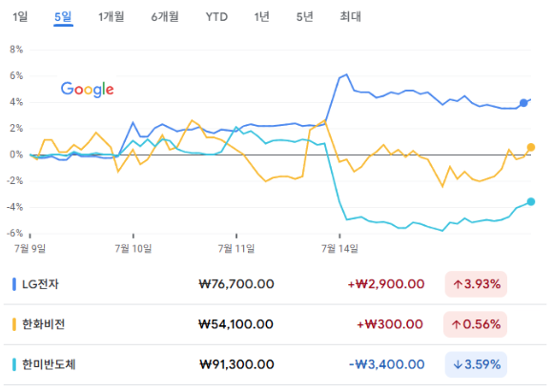Click the ₩76,700.00 price value
Screen dimensions: 553x392
pyautogui.click(x=236, y=284)
